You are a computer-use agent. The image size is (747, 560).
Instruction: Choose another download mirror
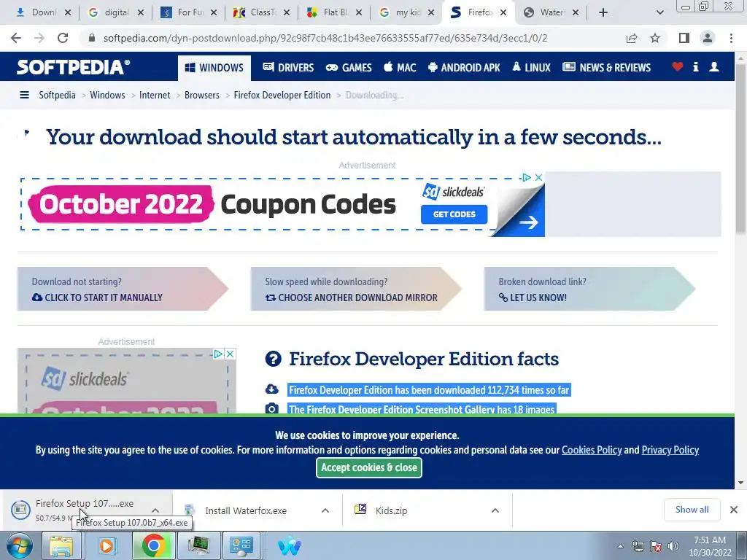(351, 297)
